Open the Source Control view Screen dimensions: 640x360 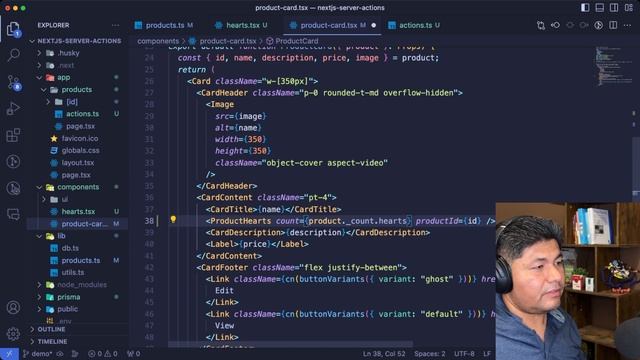pos(13,82)
